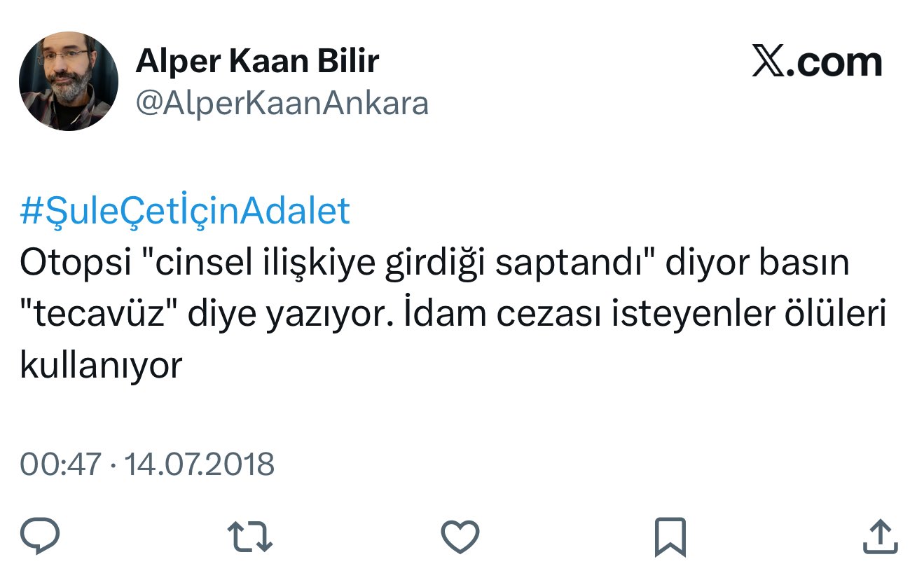
Task: Open the @AlperKaanAnkara handle
Action: point(282,104)
